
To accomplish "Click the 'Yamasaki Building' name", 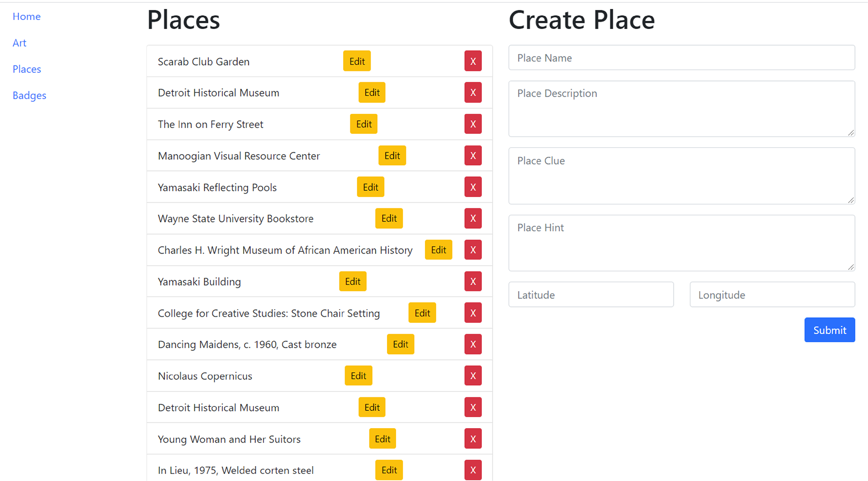I will [x=199, y=282].
